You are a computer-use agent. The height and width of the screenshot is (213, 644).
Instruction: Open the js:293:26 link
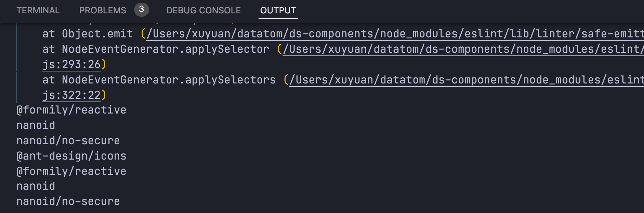(71, 64)
